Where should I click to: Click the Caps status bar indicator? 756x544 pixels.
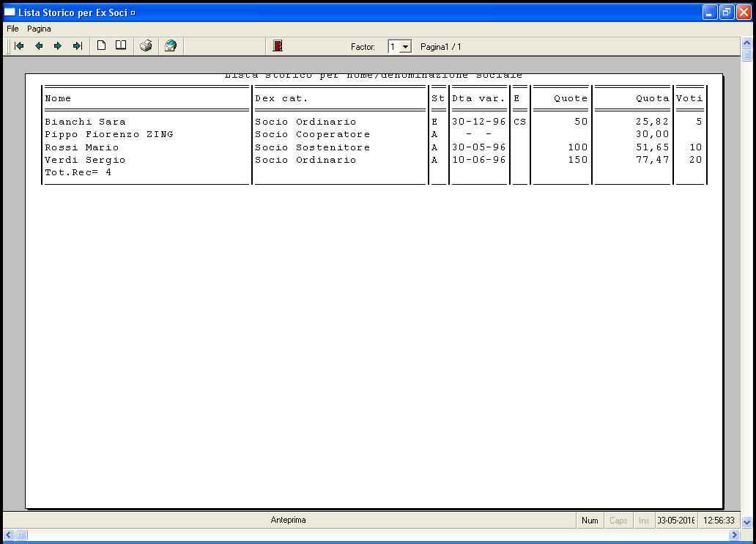[618, 521]
